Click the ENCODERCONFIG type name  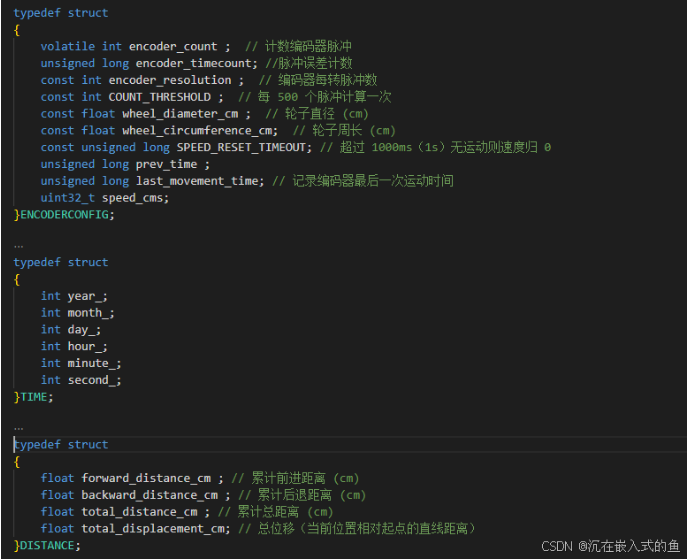tap(64, 215)
